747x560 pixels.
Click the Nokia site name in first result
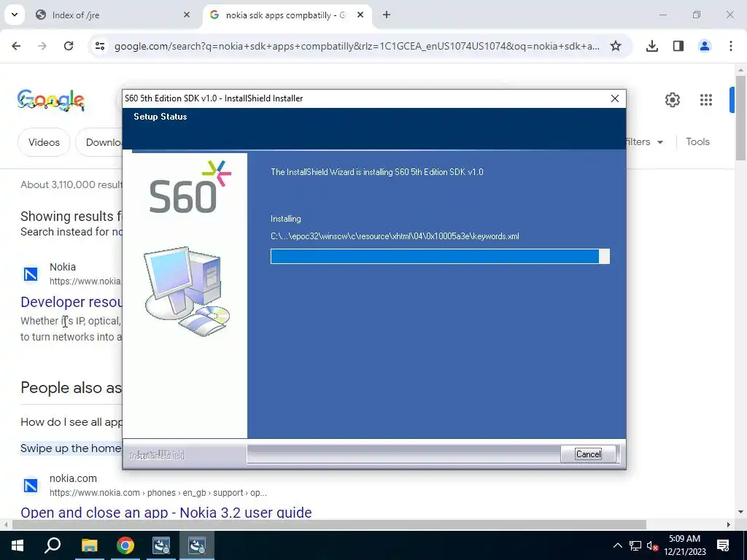(63, 267)
